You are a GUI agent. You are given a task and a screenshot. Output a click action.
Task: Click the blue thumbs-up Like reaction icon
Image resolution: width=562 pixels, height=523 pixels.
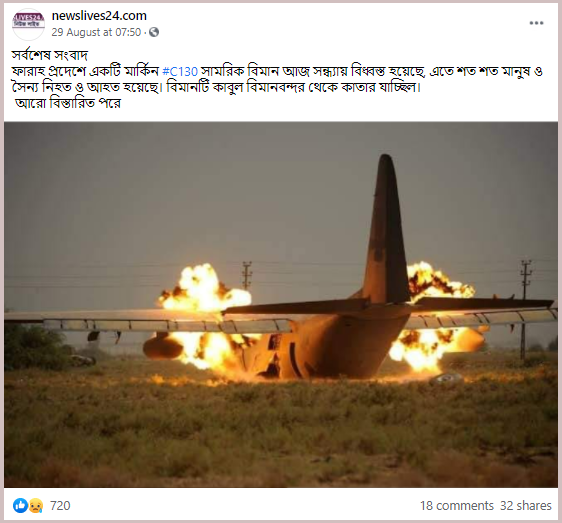click(20, 505)
